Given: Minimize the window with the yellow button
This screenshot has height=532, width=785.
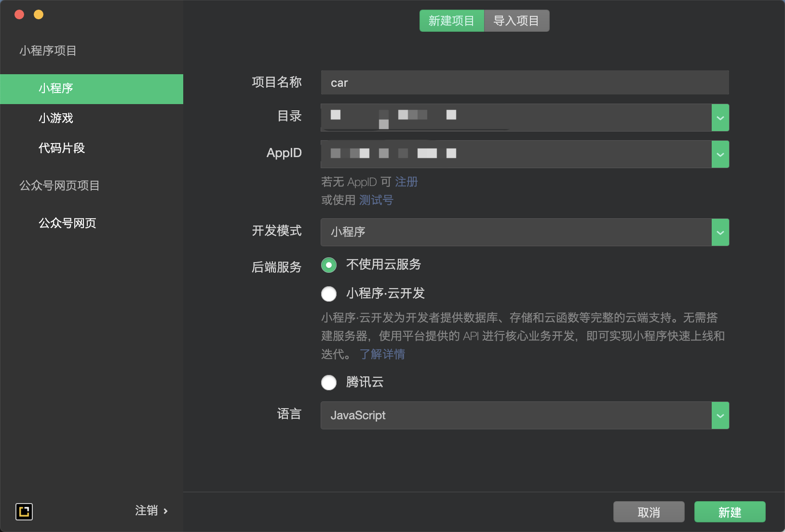Looking at the screenshot, I should click(x=39, y=14).
